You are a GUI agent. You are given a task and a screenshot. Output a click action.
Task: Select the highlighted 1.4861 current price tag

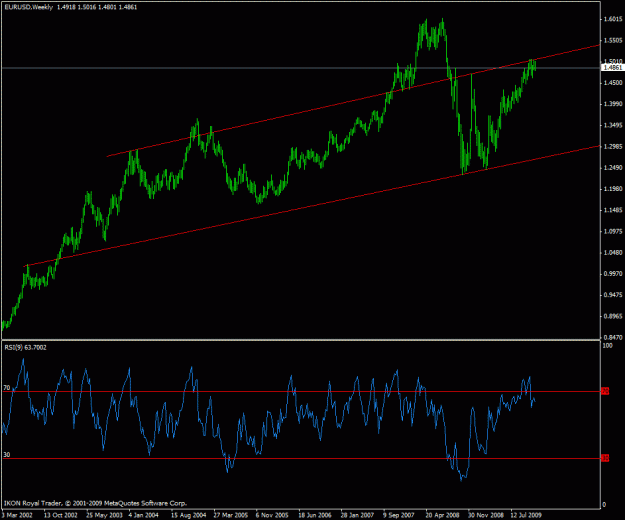tap(613, 67)
